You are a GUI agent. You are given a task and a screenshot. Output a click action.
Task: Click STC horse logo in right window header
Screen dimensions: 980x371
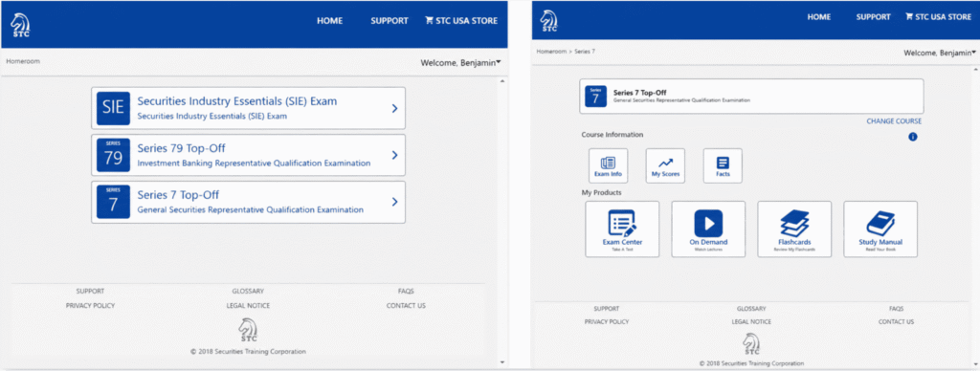coord(548,21)
